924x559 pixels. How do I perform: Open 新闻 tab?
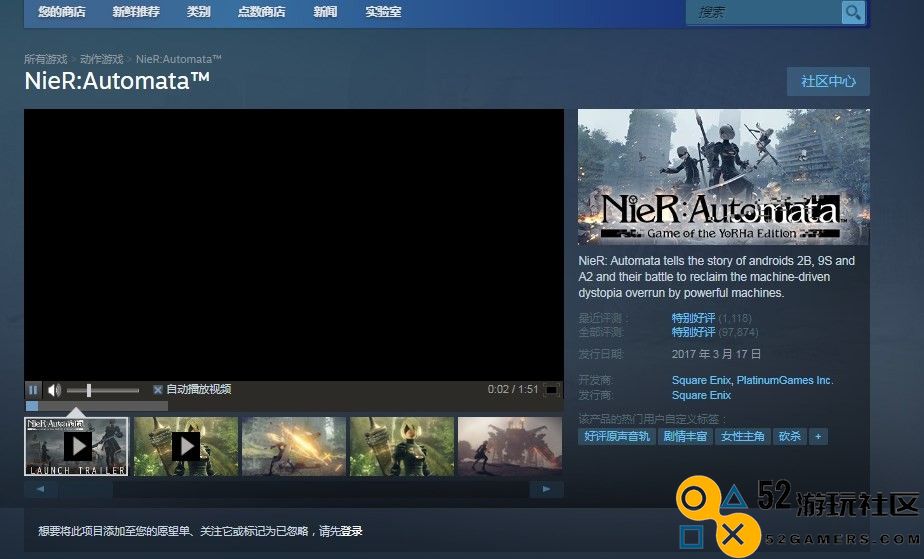coord(325,11)
